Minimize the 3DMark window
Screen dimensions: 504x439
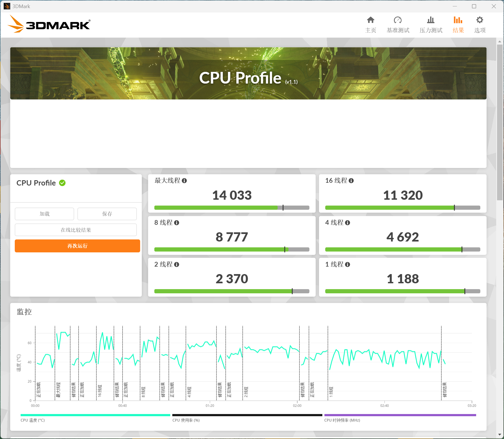(x=455, y=6)
